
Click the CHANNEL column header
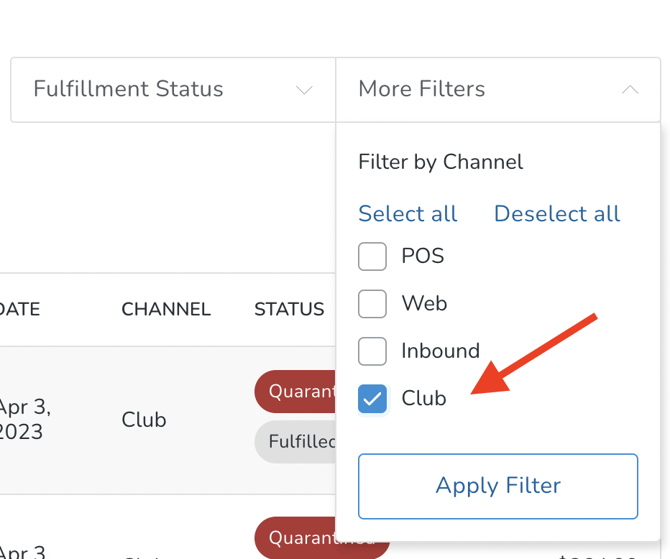tap(166, 310)
